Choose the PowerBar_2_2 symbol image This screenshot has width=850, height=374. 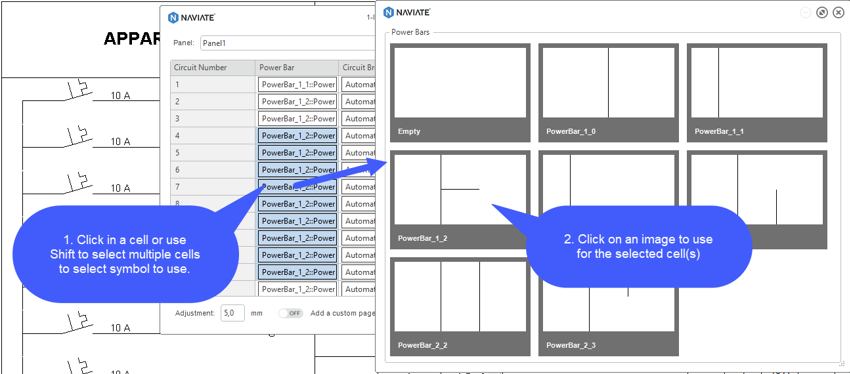[x=460, y=306]
